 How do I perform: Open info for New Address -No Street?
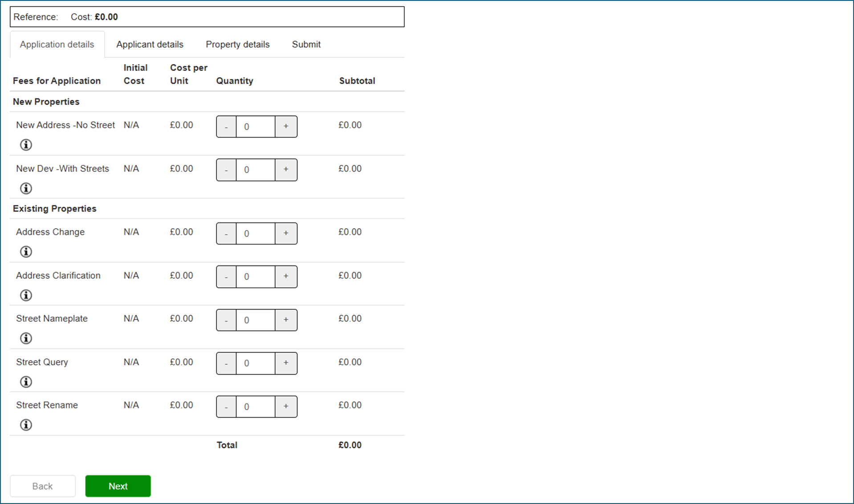click(x=26, y=145)
